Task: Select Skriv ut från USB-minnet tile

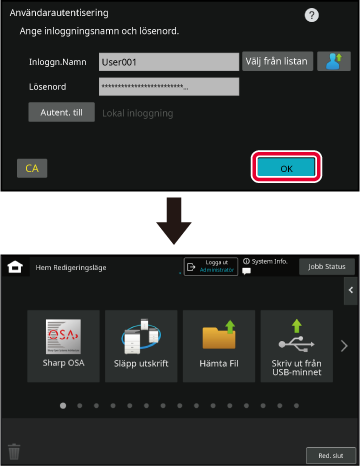Action: click(x=297, y=346)
